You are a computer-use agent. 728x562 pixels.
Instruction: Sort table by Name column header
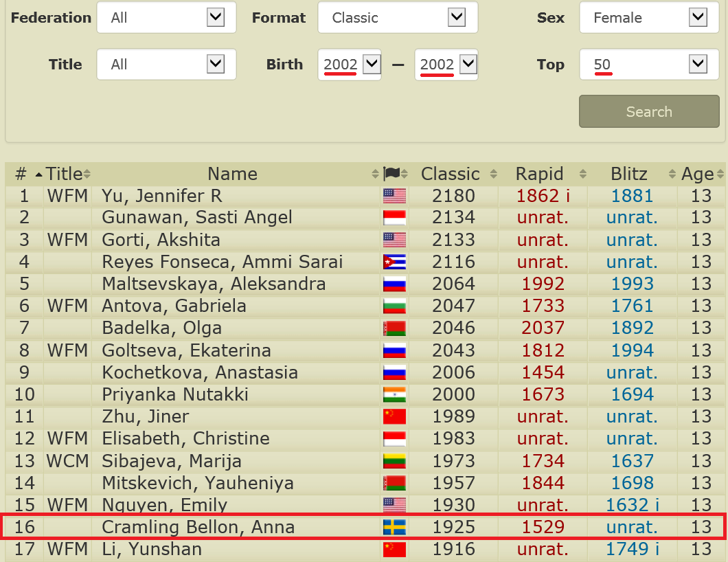[232, 174]
